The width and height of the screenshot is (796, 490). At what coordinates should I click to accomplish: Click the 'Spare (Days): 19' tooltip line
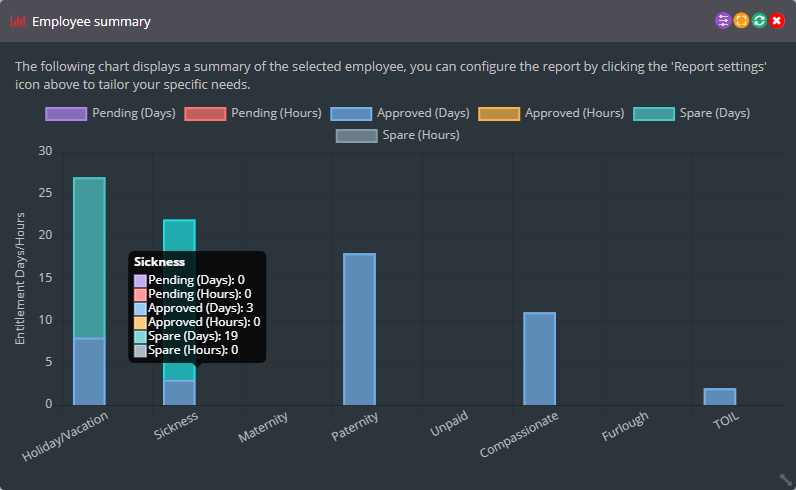coord(193,336)
